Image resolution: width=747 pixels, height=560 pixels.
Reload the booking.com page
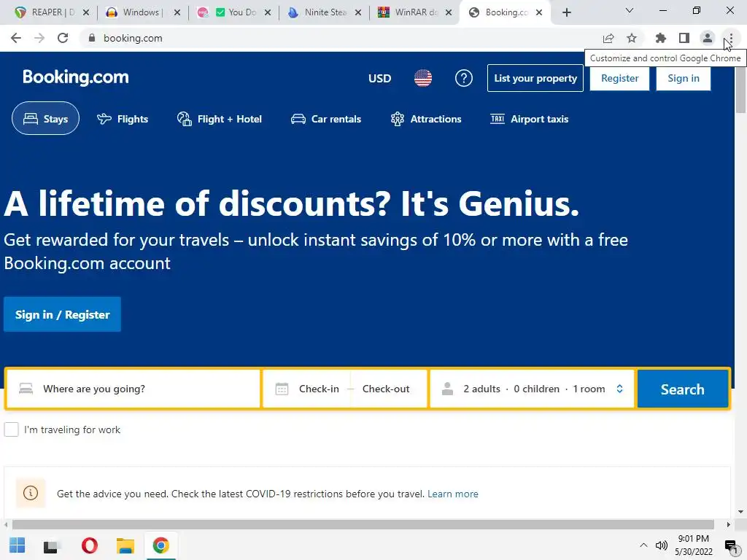pos(63,38)
